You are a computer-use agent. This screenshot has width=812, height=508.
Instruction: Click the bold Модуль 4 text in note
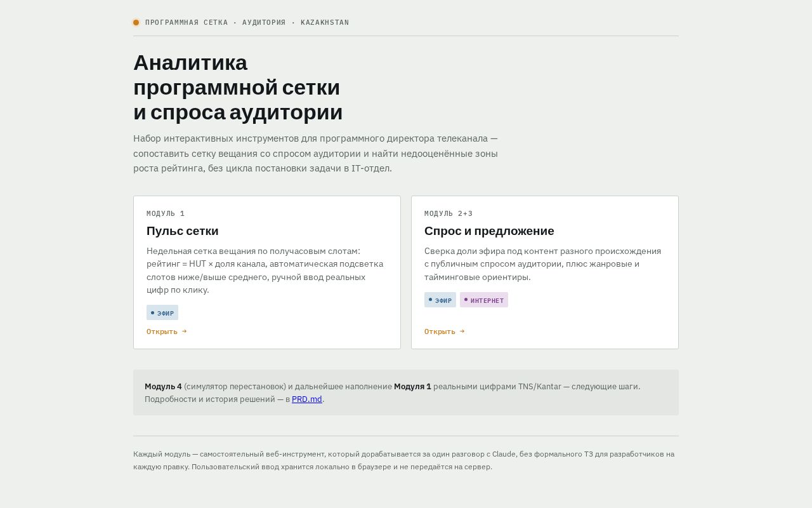pyautogui.click(x=163, y=387)
